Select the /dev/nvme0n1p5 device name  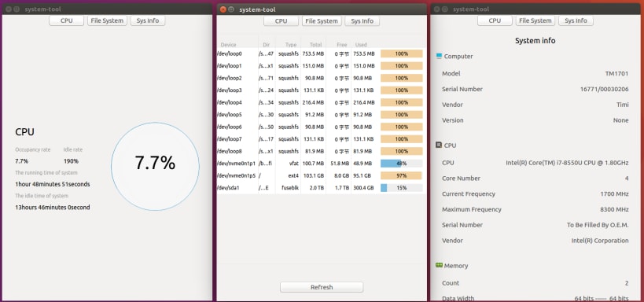(x=236, y=175)
